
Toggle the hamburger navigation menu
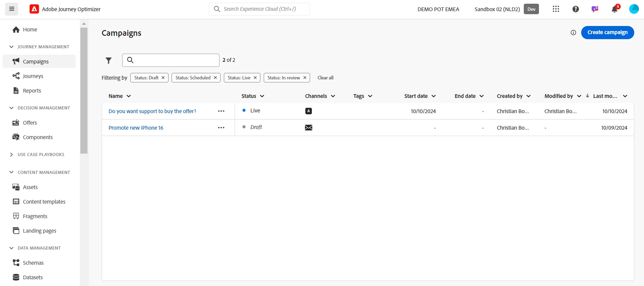pos(12,9)
